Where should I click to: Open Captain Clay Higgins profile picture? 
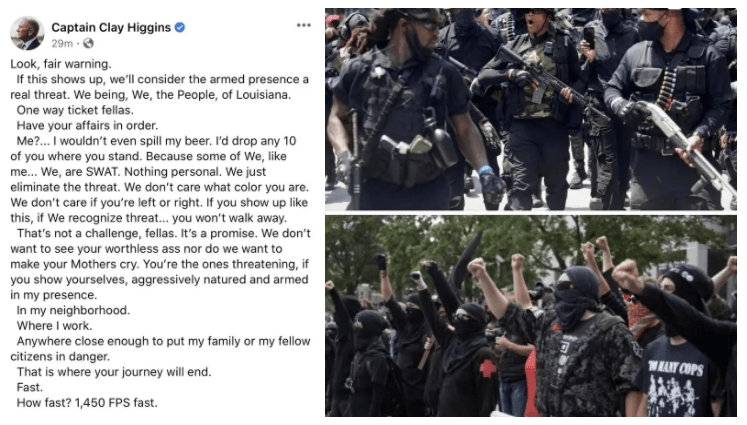pos(28,33)
